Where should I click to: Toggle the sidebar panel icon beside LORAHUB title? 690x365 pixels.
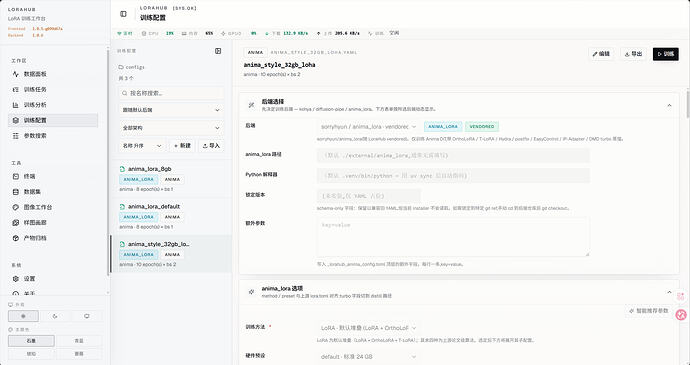123,14
